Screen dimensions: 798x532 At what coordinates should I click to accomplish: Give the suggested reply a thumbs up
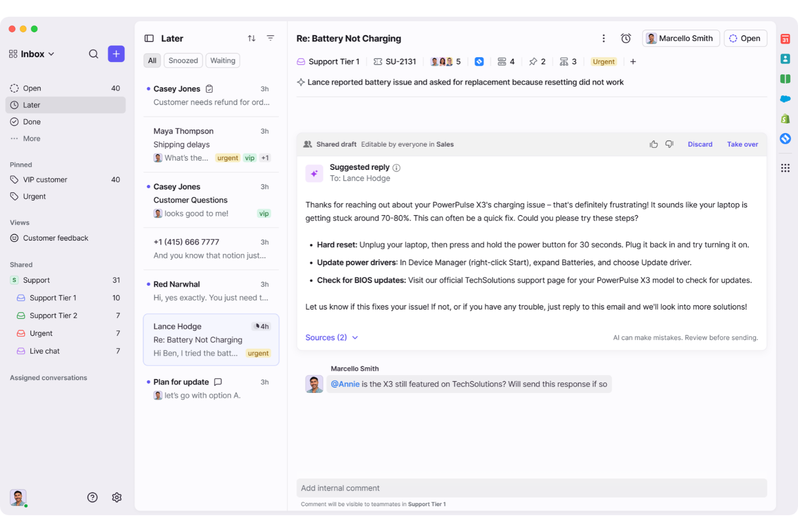point(653,144)
